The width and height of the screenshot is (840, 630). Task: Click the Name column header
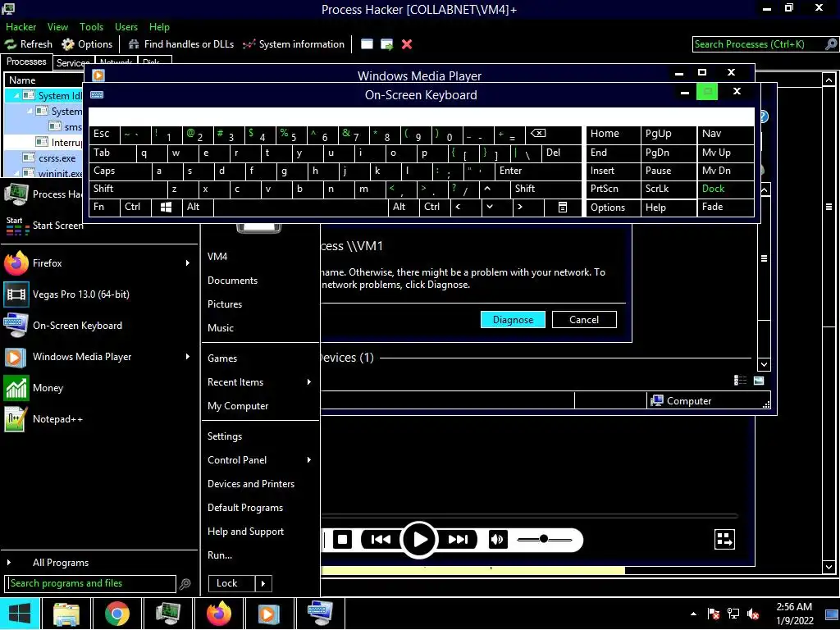tap(44, 80)
